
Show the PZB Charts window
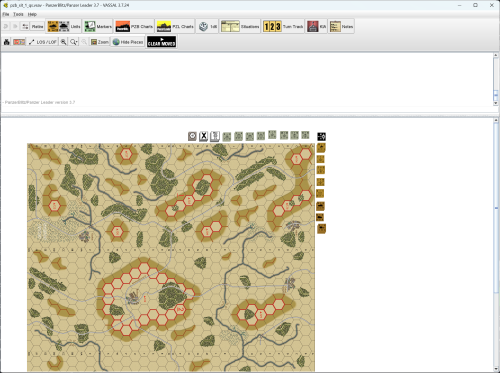pos(134,26)
